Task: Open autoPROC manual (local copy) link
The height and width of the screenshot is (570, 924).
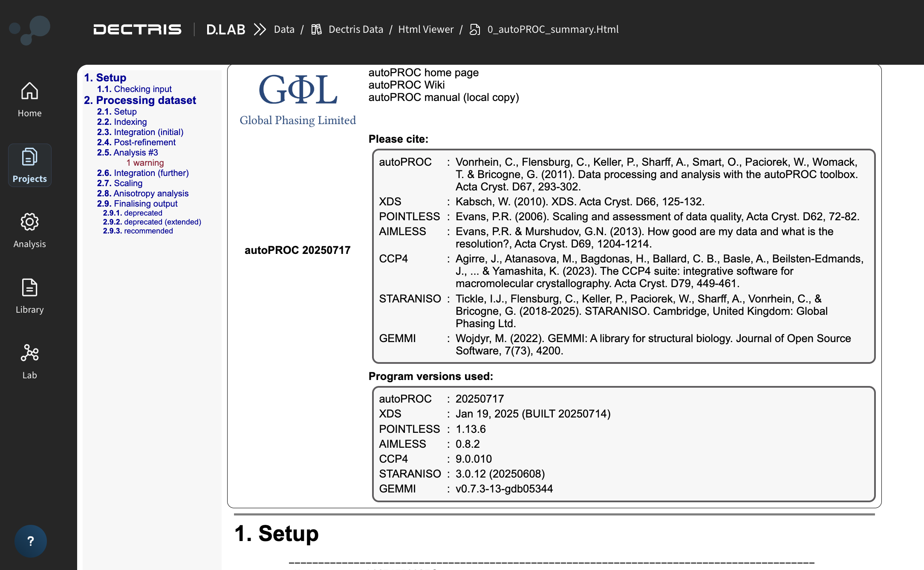Action: (x=444, y=97)
